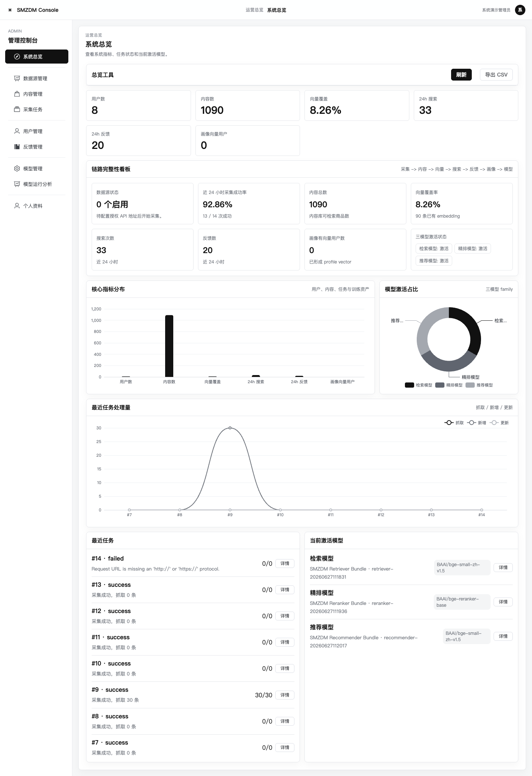This screenshot has width=532, height=776.
Task: Open 模型管理 from the sidebar
Action: (x=37, y=169)
